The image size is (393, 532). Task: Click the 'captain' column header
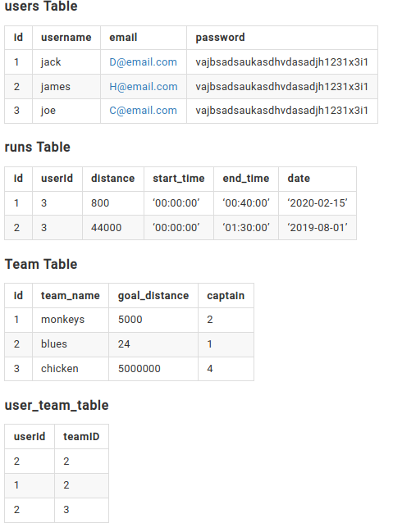(x=226, y=296)
